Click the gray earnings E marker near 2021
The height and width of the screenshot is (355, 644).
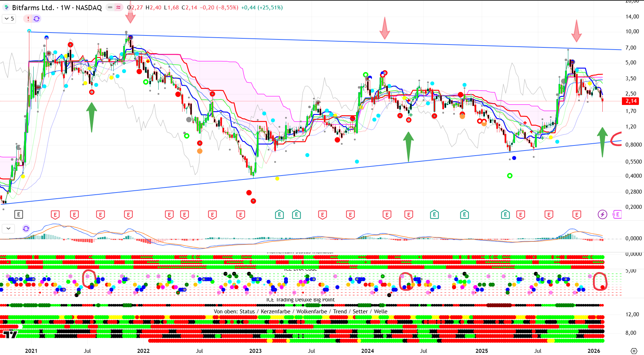(18, 215)
